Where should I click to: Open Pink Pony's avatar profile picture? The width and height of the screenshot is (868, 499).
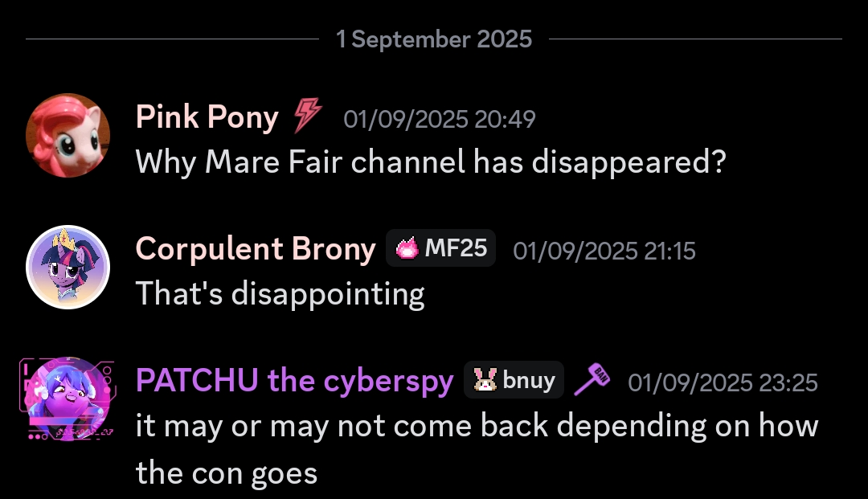tap(68, 135)
